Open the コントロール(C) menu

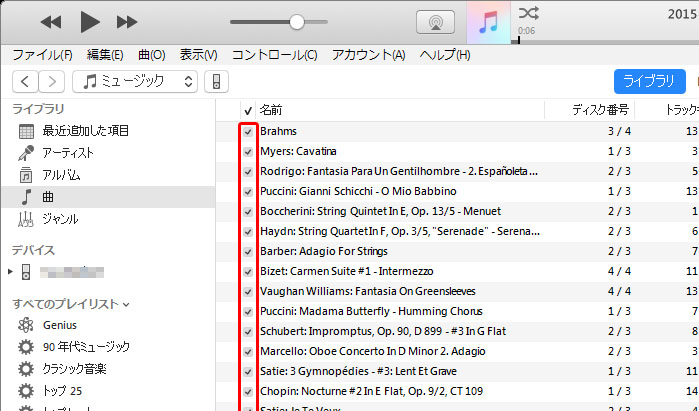[274, 54]
